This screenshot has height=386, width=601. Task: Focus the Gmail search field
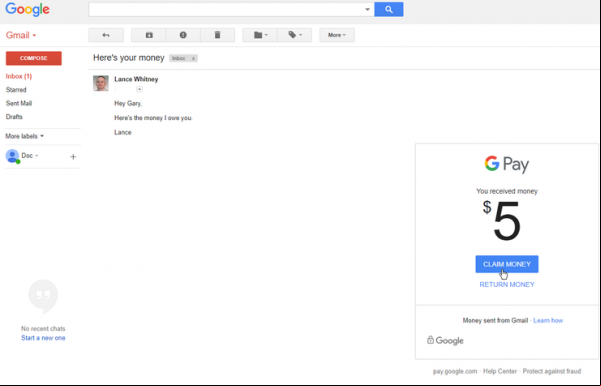click(226, 10)
